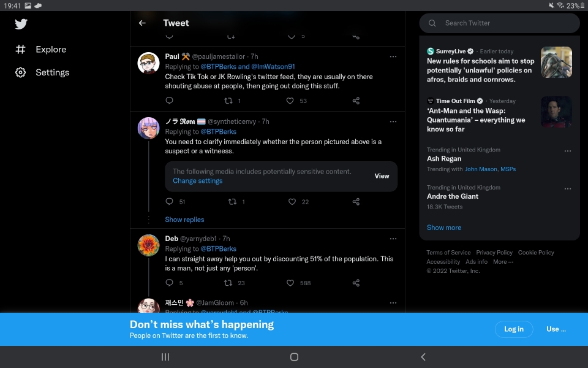The width and height of the screenshot is (588, 368).
Task: Click the Use ... button in banner
Action: 556,329
